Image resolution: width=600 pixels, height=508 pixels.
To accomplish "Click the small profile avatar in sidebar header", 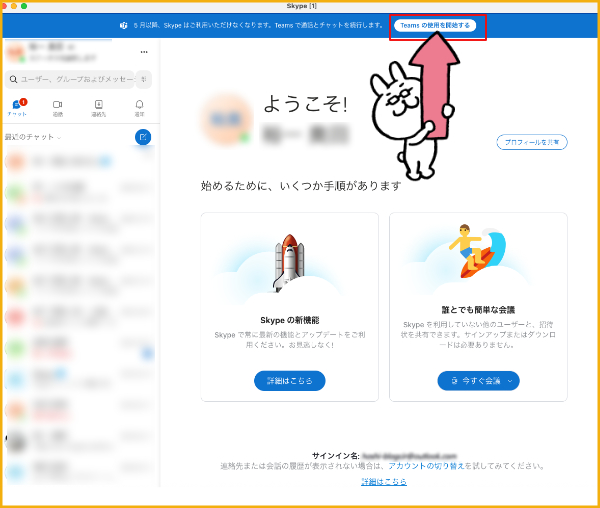I will (16, 52).
